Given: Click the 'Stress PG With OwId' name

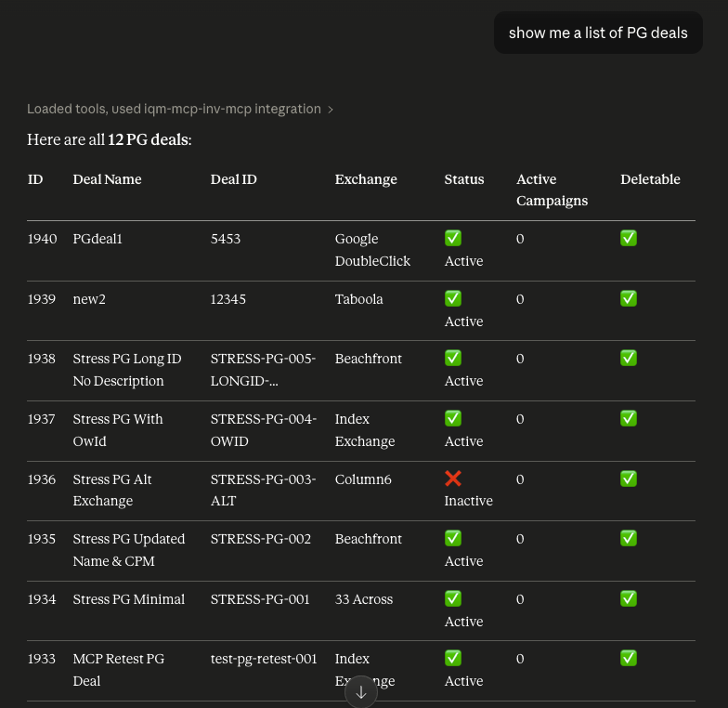Looking at the screenshot, I should click(x=118, y=430).
